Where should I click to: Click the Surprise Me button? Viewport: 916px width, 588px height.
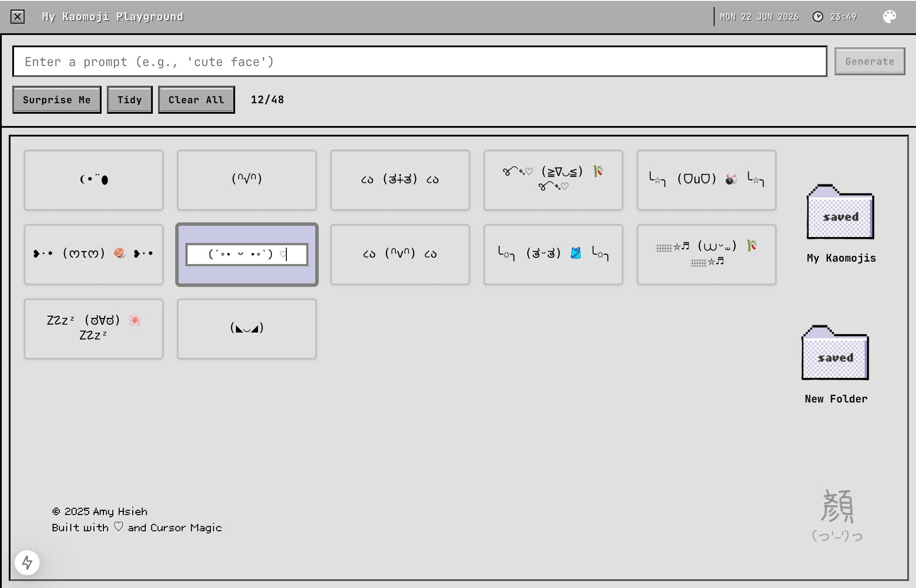tap(57, 100)
